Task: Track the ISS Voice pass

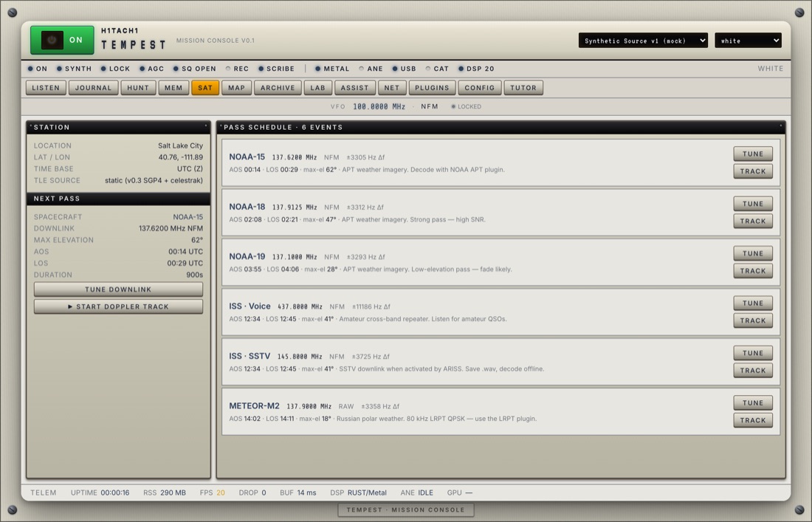Action: tap(753, 320)
